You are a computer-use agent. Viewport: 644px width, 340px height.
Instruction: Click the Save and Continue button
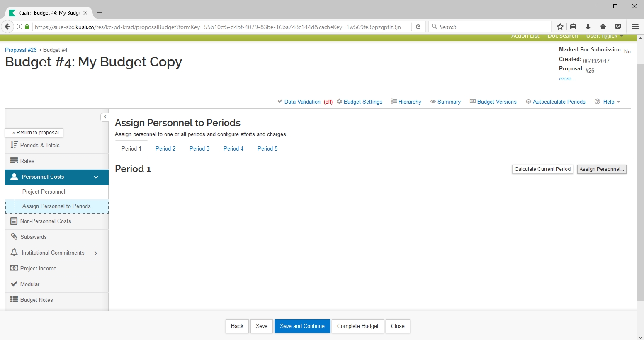[302, 326]
